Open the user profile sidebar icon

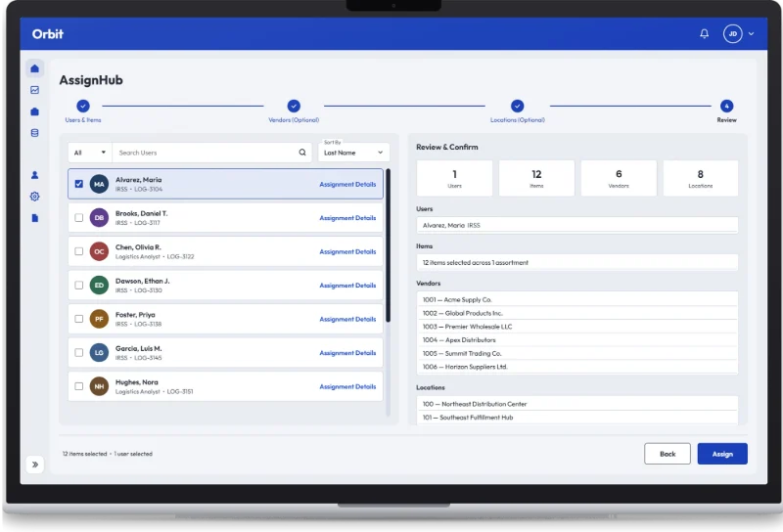coord(34,175)
